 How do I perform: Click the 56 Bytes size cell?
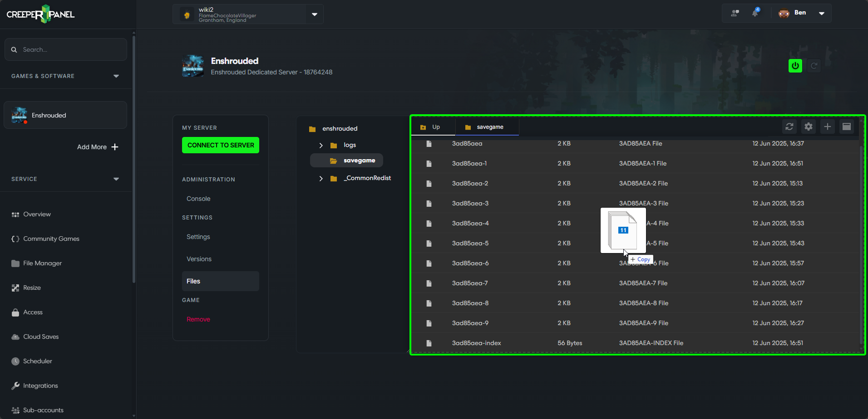point(570,343)
